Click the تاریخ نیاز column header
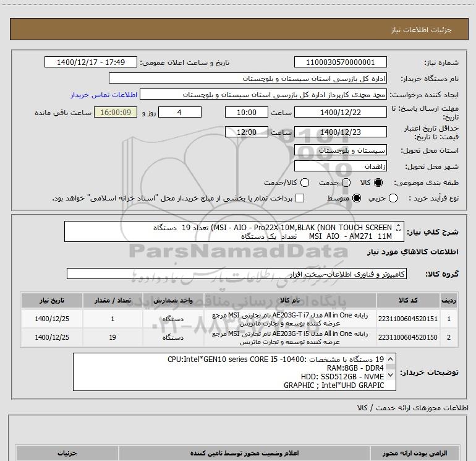This screenshot has height=461, width=476. pos(52,300)
